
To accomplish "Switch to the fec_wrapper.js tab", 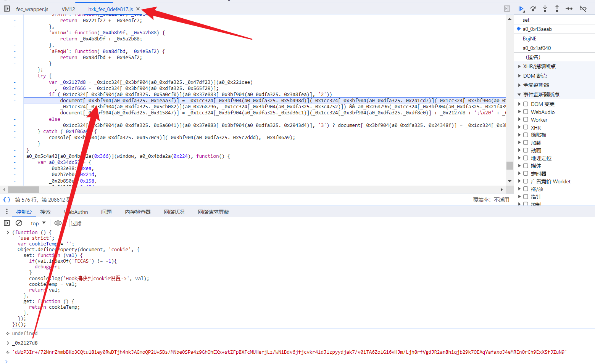I will click(x=32, y=9).
